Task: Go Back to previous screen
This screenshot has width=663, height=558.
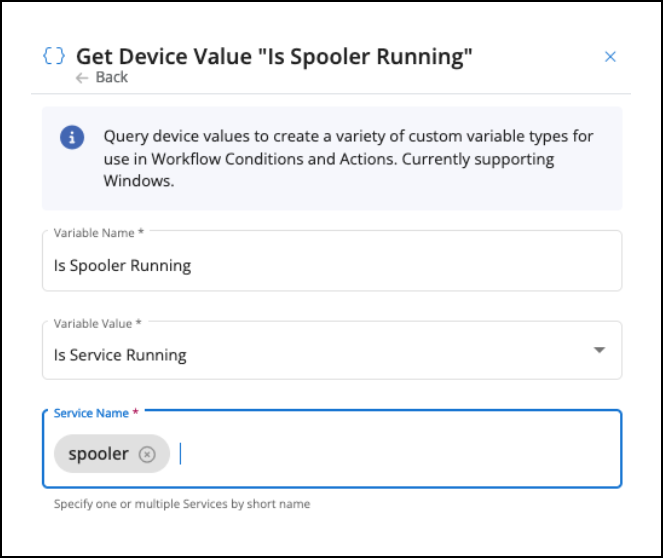Action: (x=102, y=78)
